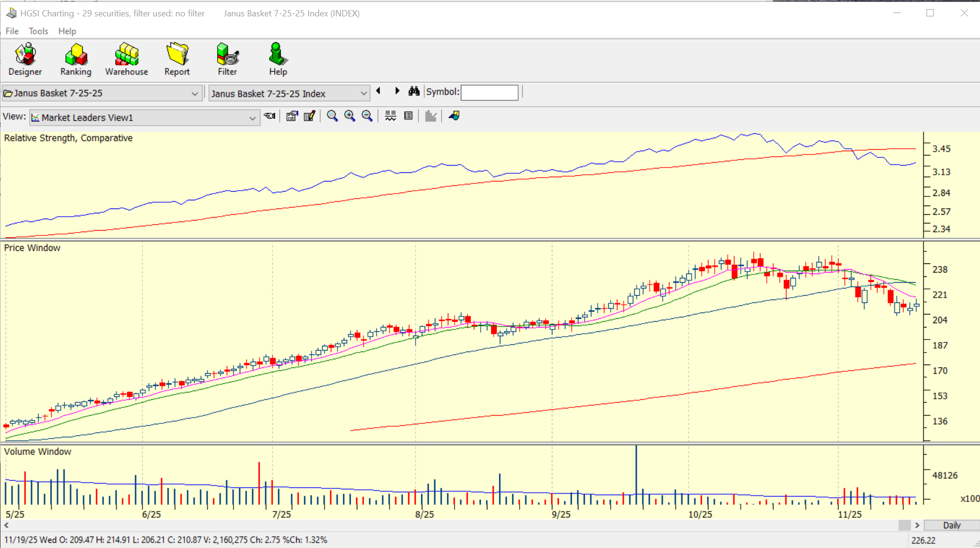This screenshot has width=980, height=548.
Task: Go to next security arrow
Action: [397, 91]
